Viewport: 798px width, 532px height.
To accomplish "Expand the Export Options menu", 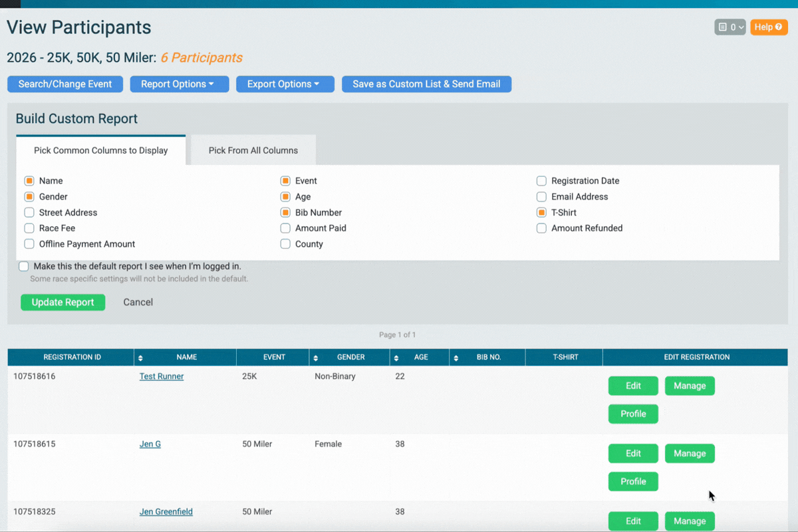I will [285, 84].
